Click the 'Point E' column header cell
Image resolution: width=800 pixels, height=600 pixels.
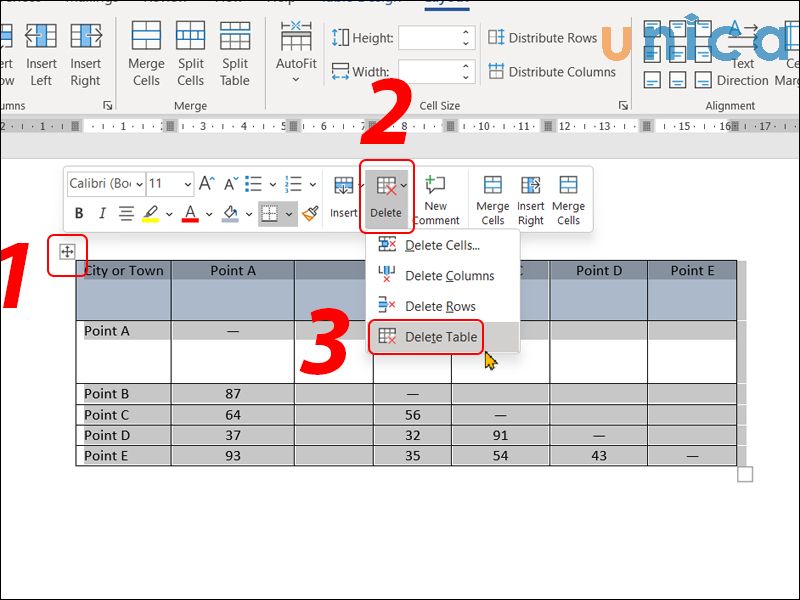pyautogui.click(x=692, y=290)
